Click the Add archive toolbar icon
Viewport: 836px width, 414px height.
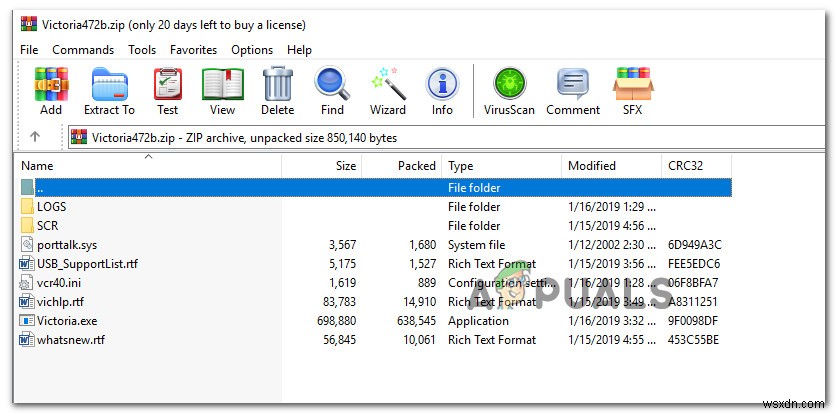(x=51, y=90)
